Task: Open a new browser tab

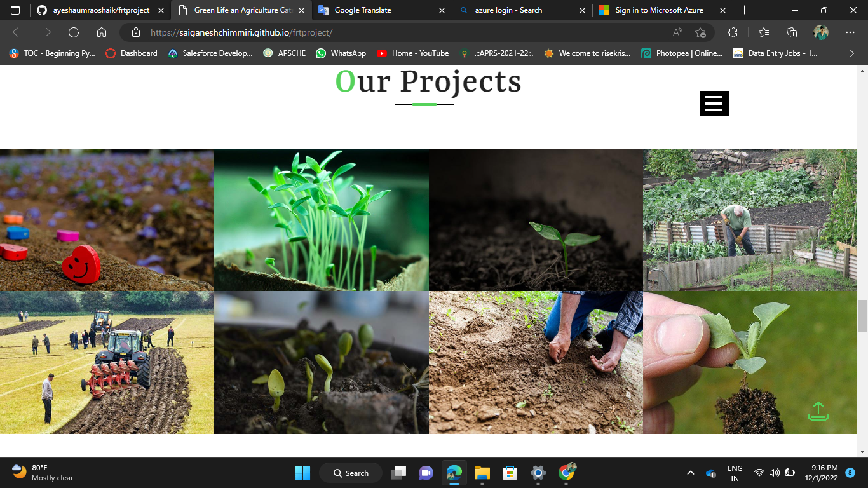Action: [x=744, y=10]
